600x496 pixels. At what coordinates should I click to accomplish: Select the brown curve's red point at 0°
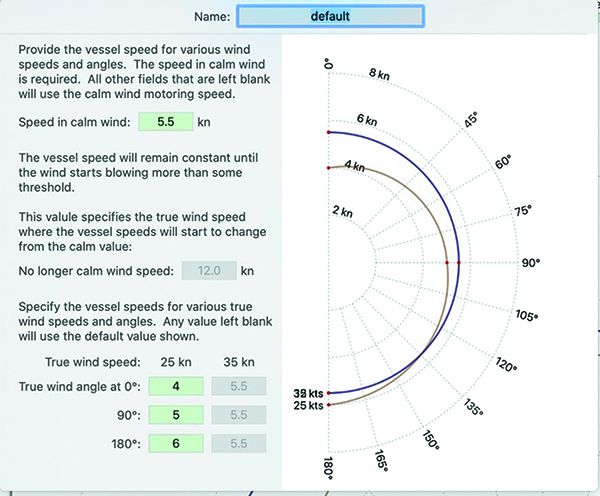(329, 167)
